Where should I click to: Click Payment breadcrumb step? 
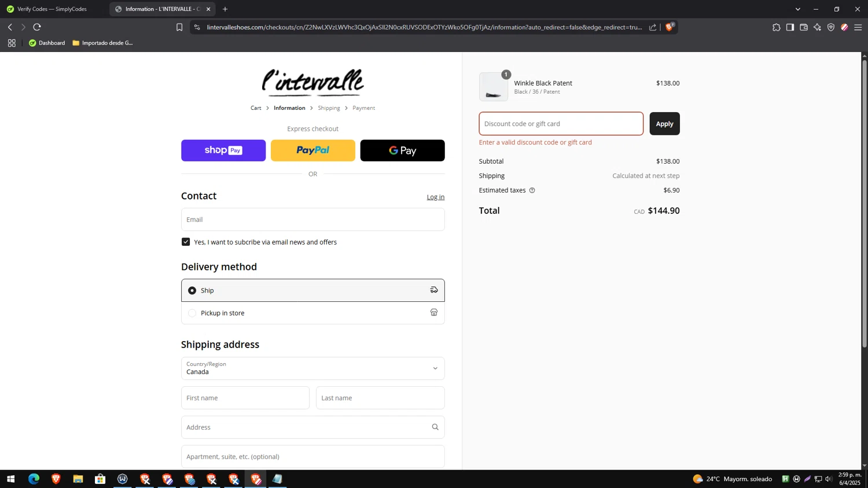tap(363, 108)
